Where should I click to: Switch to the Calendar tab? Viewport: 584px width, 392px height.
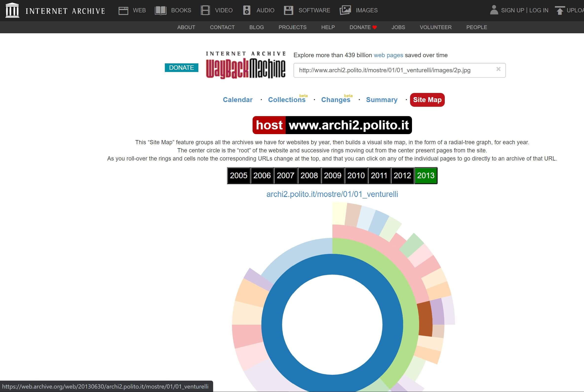[x=237, y=100]
